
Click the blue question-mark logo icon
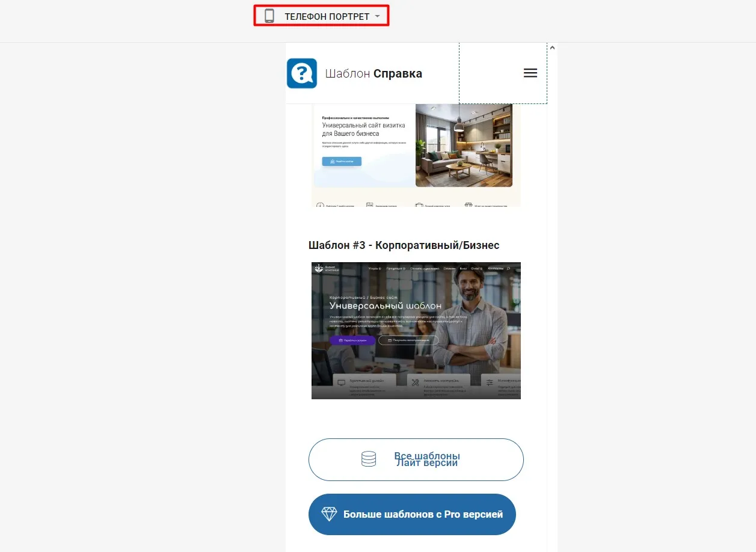pyautogui.click(x=302, y=73)
